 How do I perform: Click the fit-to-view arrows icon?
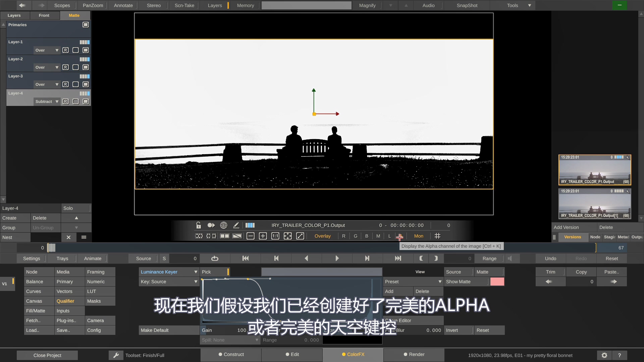(288, 236)
